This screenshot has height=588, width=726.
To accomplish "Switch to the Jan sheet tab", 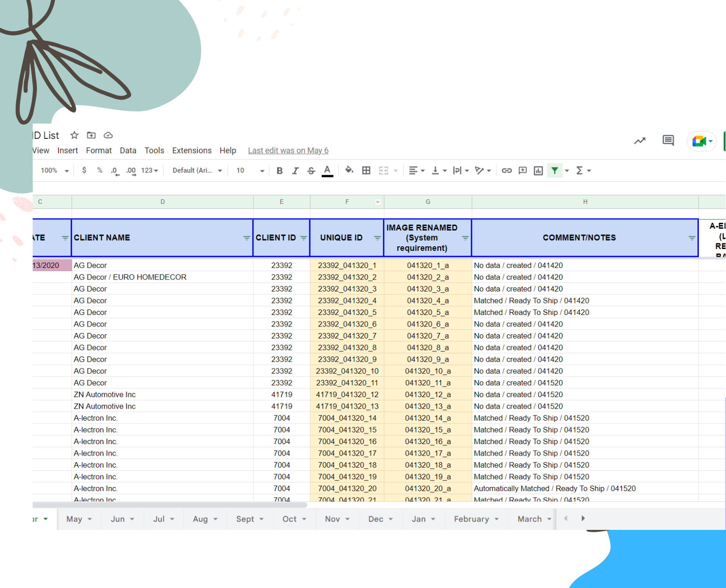I will (x=424, y=519).
